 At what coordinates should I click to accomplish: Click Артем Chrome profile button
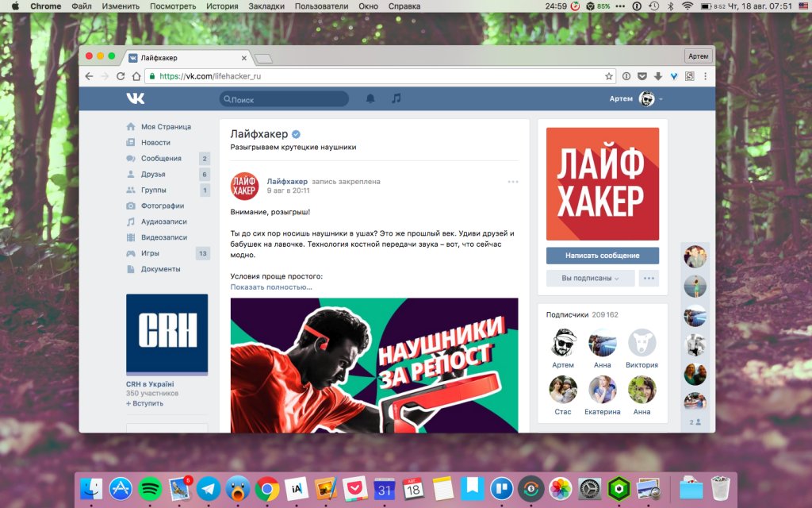coord(698,56)
